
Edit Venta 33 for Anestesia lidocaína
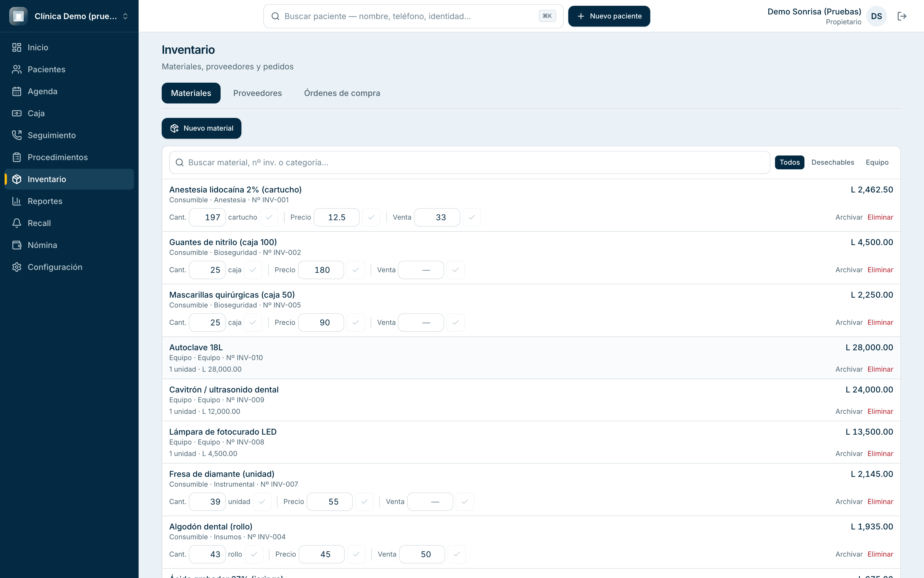[437, 217]
